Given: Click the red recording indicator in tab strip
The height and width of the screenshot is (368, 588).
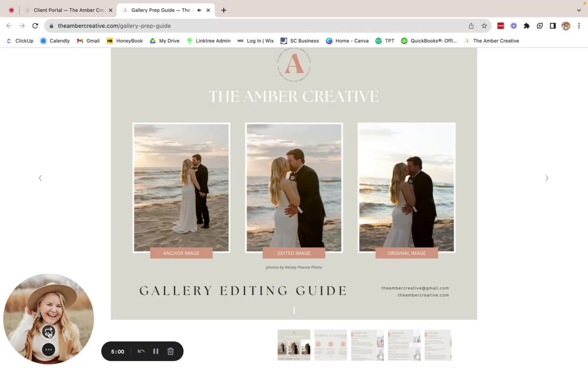Looking at the screenshot, I should point(11,10).
